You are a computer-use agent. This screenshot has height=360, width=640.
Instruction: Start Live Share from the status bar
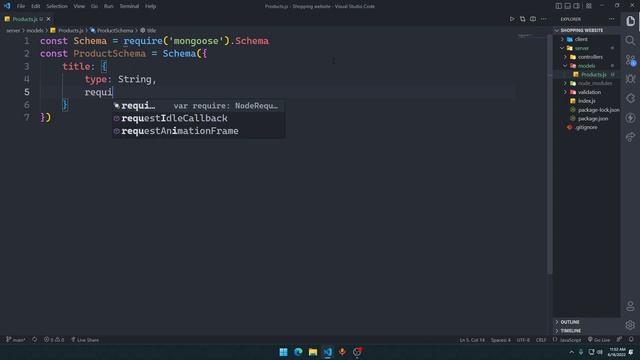(x=85, y=340)
